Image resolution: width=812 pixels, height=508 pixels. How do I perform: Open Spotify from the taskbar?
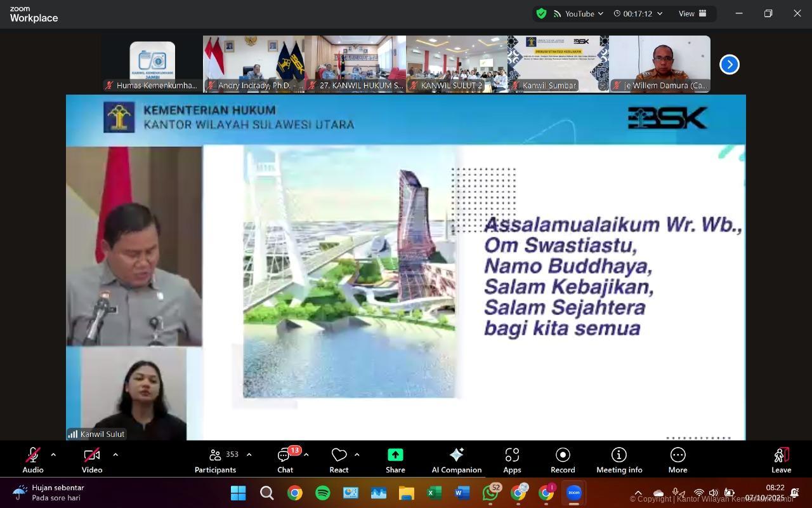[x=322, y=493]
